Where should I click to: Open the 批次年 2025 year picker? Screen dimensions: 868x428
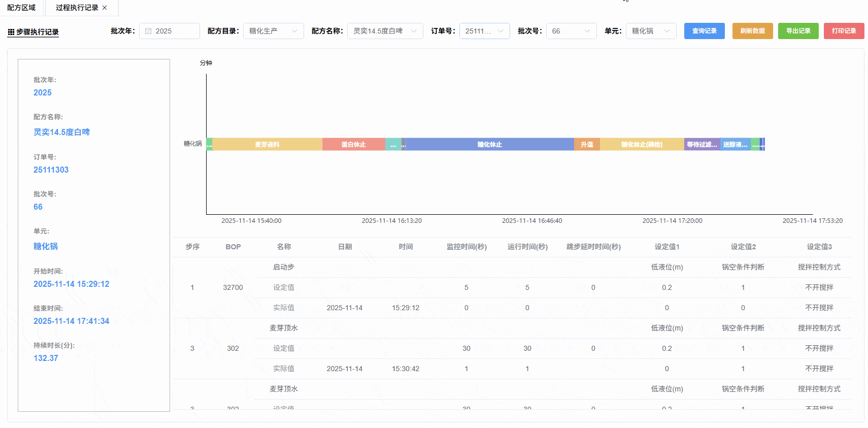coord(170,31)
